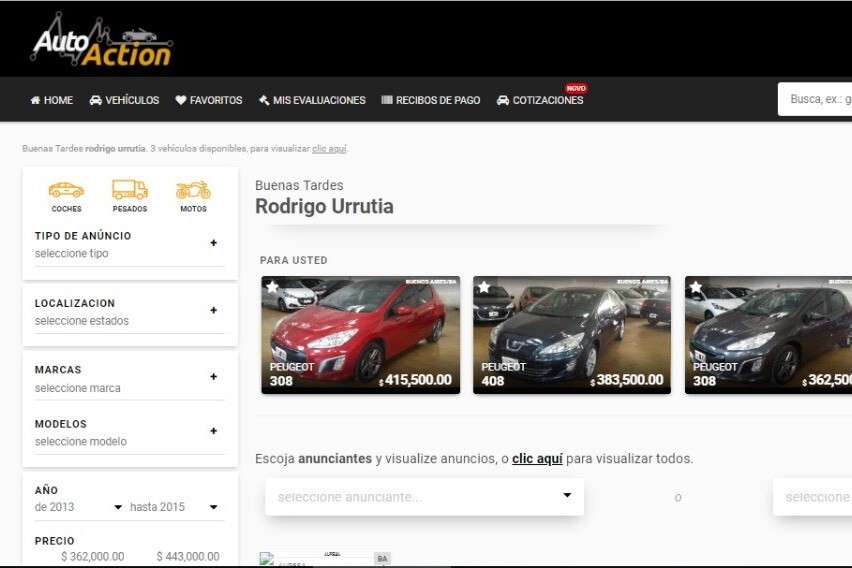
Task: Click minimum price $ 362,000.00
Action: [92, 557]
